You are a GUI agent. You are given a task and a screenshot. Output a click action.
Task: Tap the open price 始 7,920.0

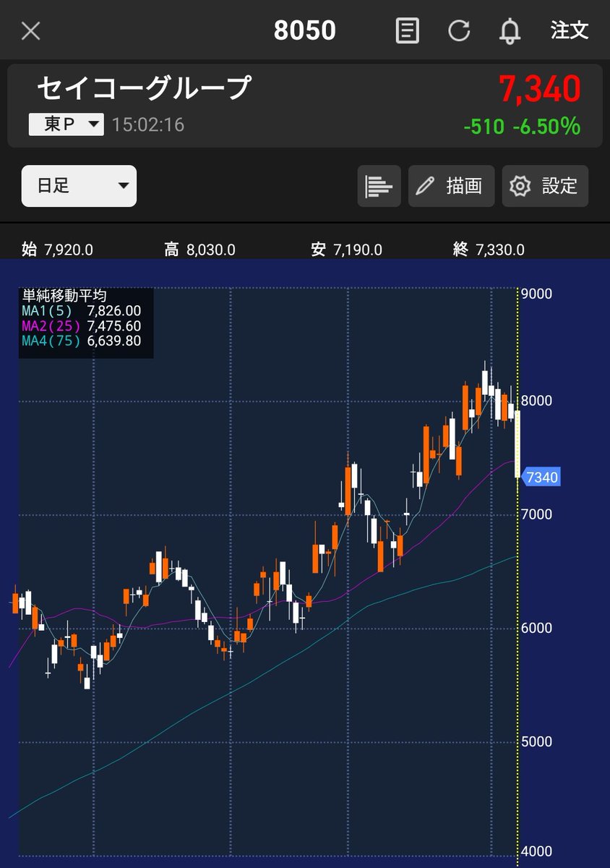point(57,250)
